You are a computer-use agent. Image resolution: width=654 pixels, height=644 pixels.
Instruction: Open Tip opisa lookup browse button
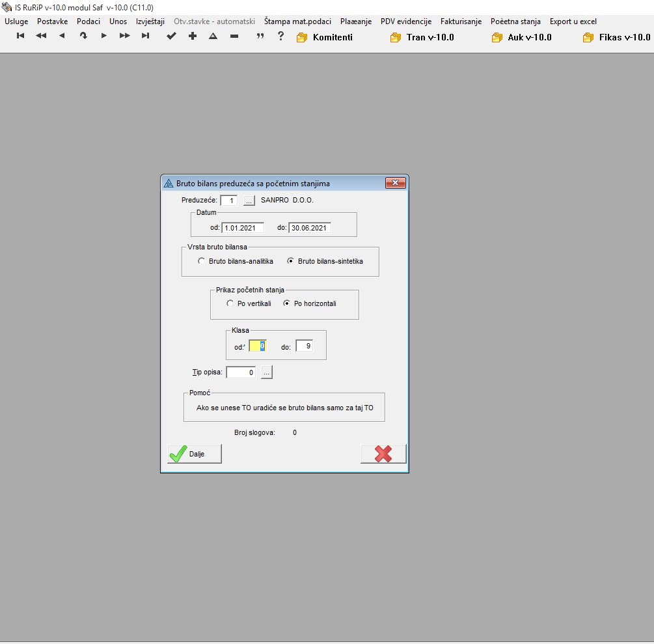click(267, 372)
